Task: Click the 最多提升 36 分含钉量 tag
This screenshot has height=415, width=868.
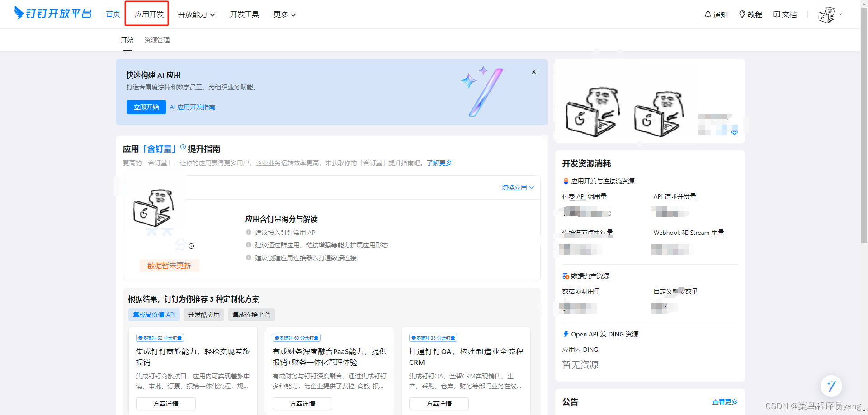Action: click(x=433, y=338)
